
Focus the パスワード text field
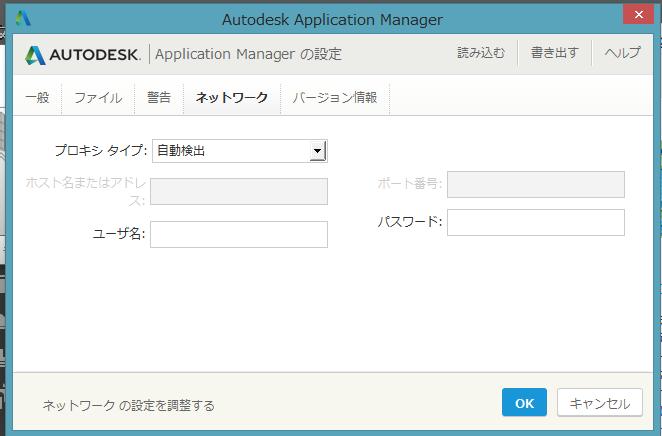point(536,222)
